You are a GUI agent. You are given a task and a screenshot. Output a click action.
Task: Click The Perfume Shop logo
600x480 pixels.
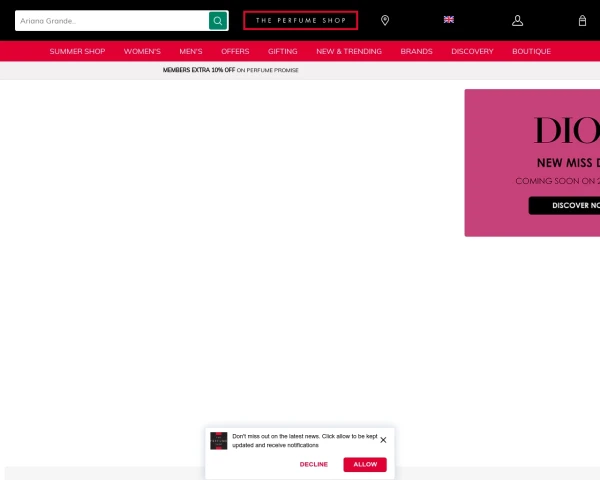[x=300, y=21]
